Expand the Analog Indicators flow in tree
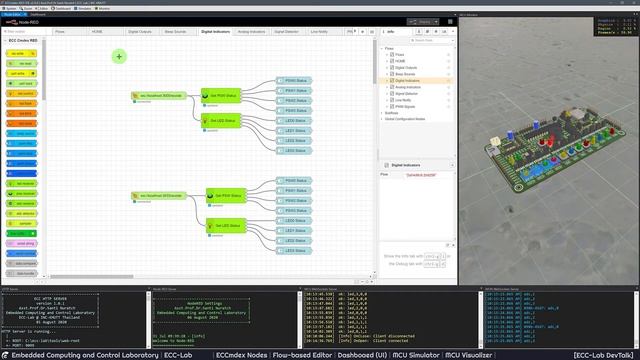 click(x=387, y=87)
